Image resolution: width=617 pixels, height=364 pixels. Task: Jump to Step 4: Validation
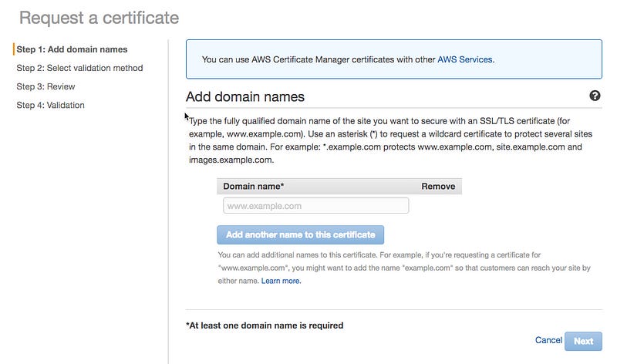(50, 105)
